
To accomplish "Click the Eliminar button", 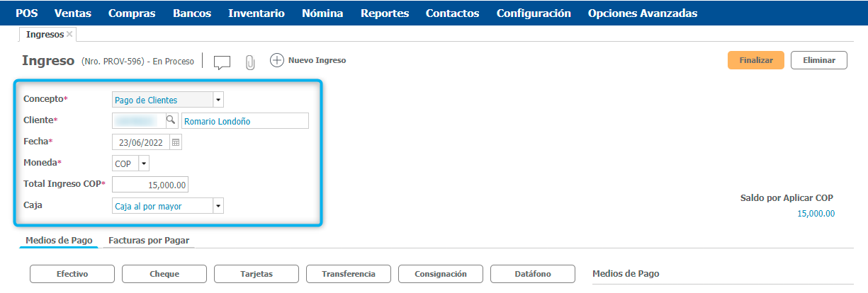I will 818,61.
